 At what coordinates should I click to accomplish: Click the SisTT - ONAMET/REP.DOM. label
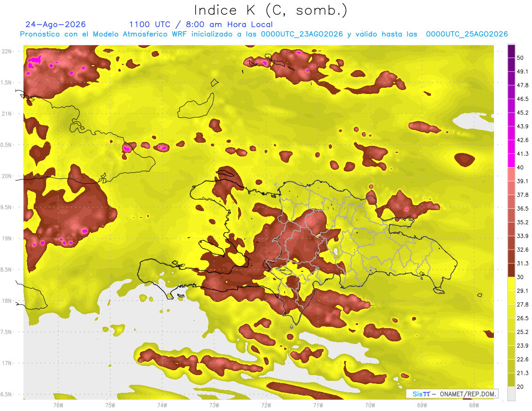pos(452,394)
